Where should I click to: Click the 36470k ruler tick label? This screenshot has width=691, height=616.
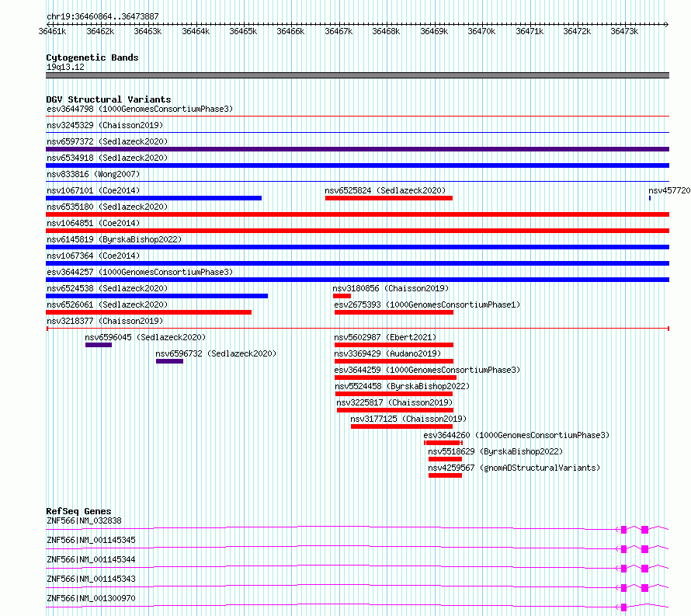tap(481, 31)
